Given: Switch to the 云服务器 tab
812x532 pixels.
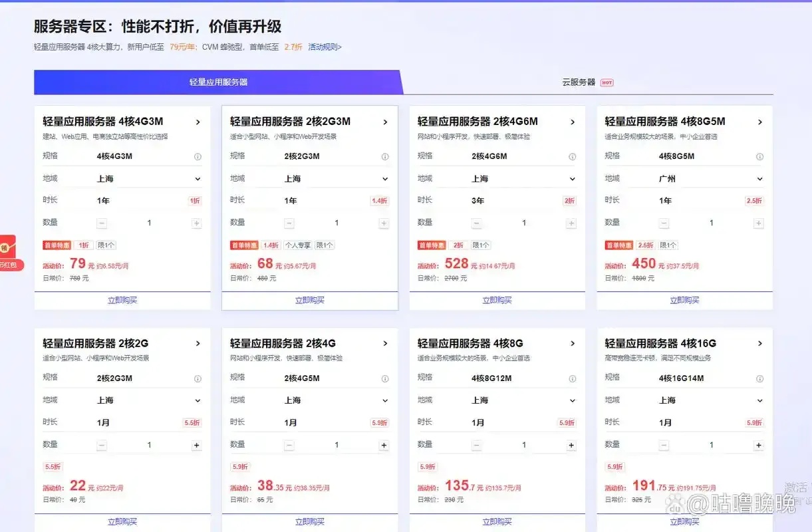Looking at the screenshot, I should pyautogui.click(x=587, y=82).
